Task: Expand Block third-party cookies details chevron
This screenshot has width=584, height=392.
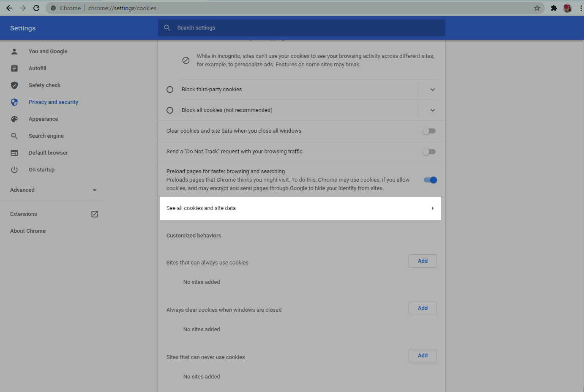Action: point(432,90)
